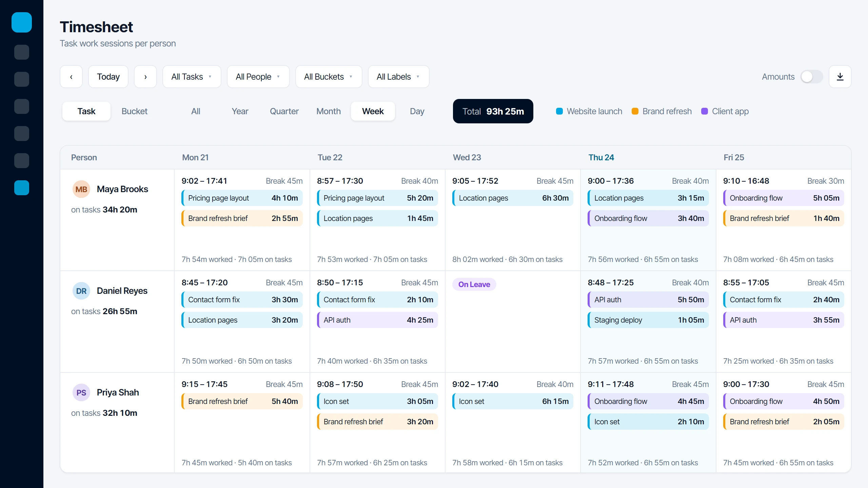Screen dimensions: 868x488
Task: Click the blue app logo in sidebar
Action: point(22,22)
